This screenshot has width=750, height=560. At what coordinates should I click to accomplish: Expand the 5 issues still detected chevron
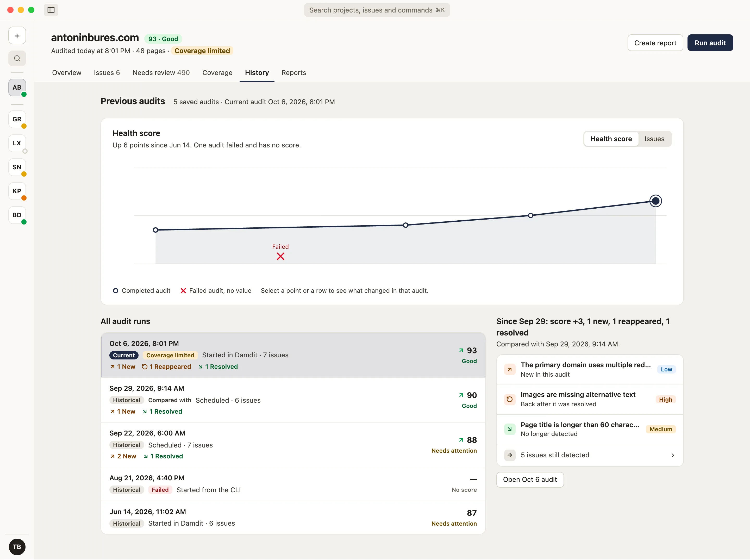[x=673, y=455]
